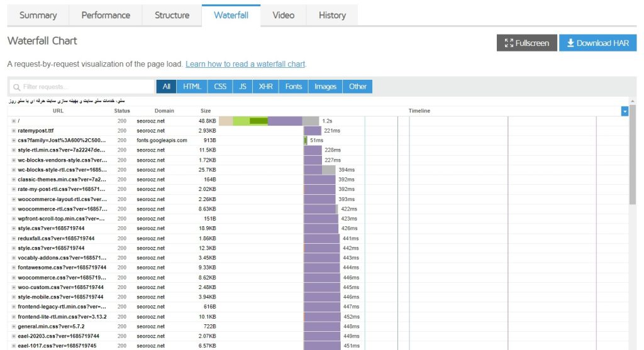Open the Summary tab
This screenshot has width=644, height=350.
coord(38,16)
